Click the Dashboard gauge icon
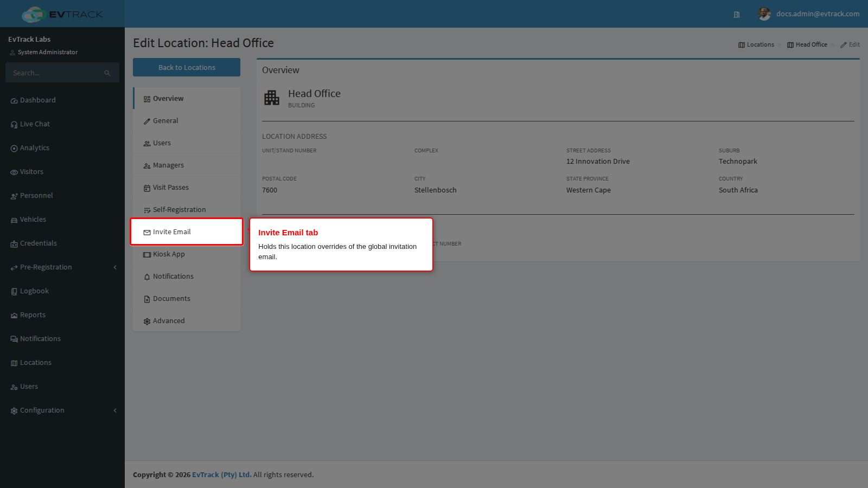The width and height of the screenshot is (868, 488). click(x=14, y=101)
